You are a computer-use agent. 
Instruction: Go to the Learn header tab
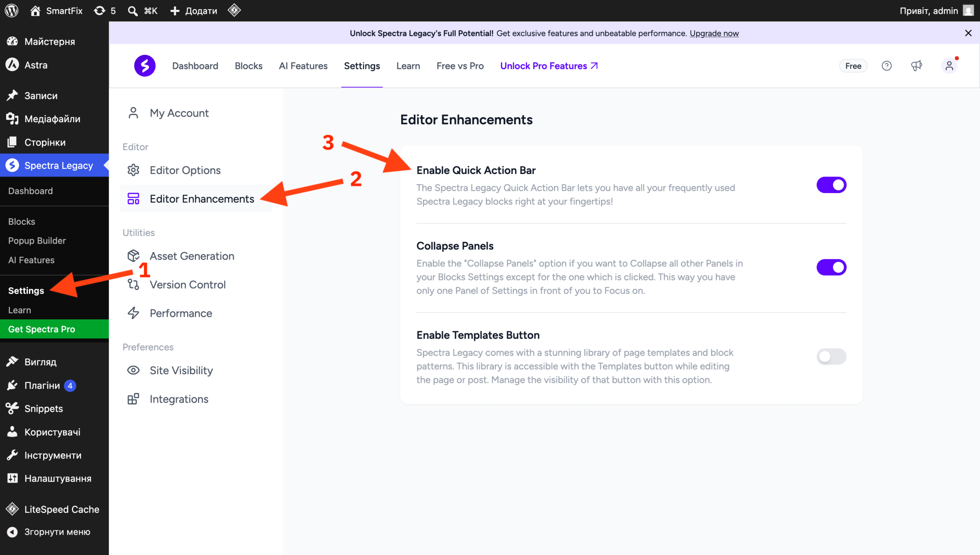point(408,66)
